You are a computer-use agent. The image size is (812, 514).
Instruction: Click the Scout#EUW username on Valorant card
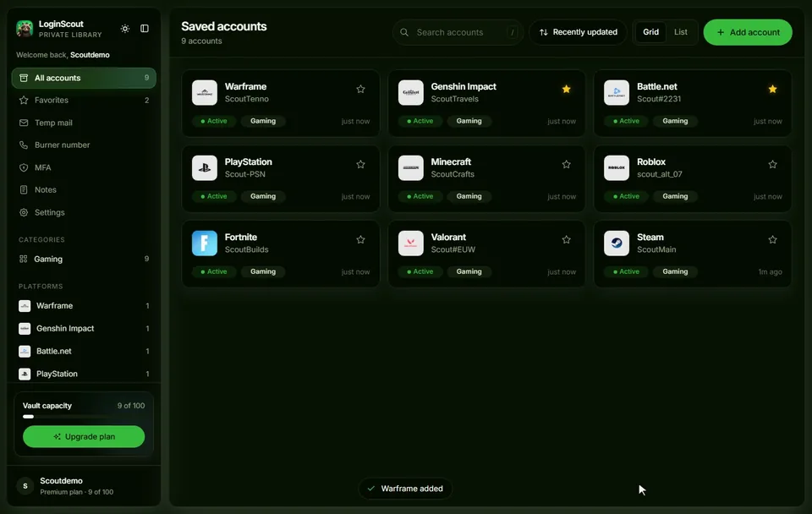[453, 249]
